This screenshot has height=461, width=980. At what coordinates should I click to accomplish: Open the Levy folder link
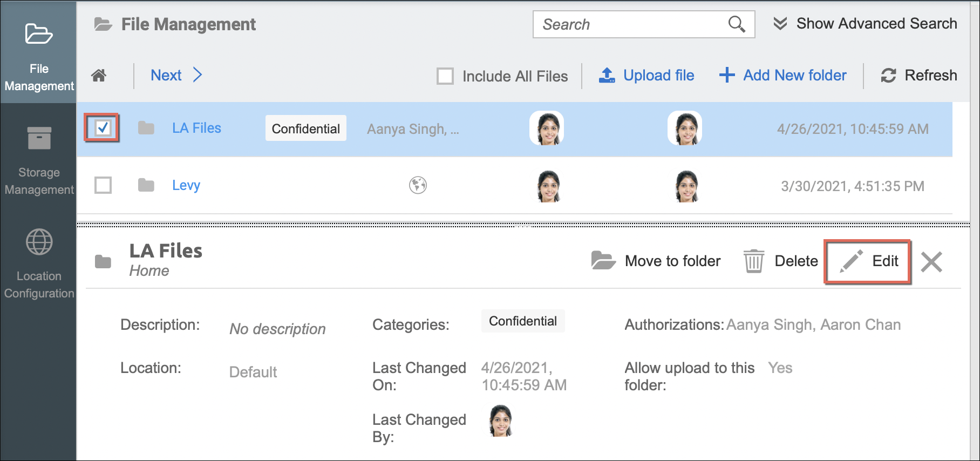(x=186, y=185)
